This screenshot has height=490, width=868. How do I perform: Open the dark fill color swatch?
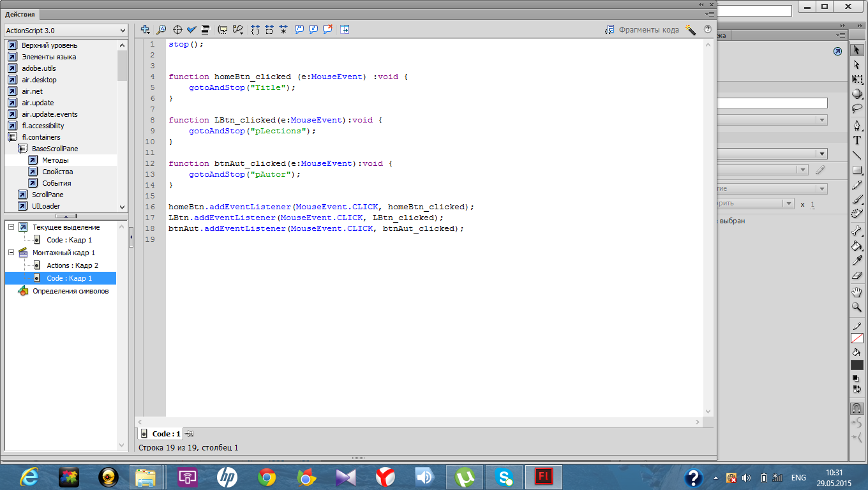coord(857,365)
